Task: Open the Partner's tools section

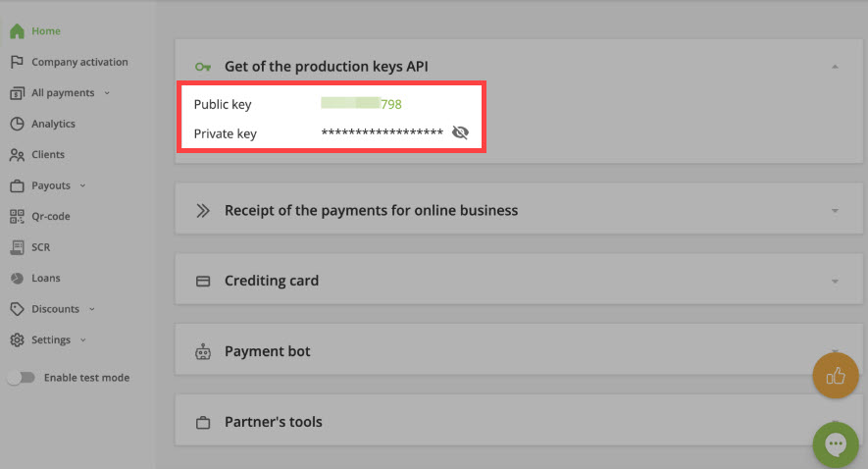Action: (273, 422)
